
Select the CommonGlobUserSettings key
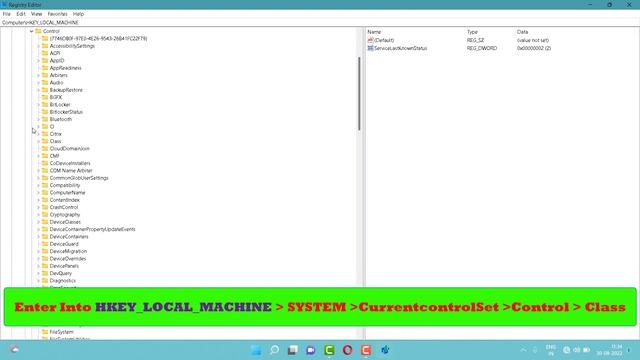tap(79, 178)
